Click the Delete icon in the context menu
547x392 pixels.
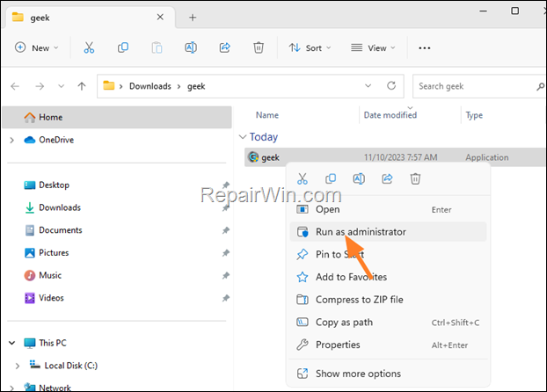point(415,179)
